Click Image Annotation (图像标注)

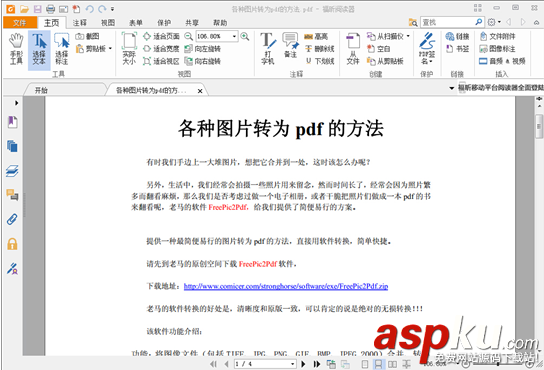(x=497, y=49)
